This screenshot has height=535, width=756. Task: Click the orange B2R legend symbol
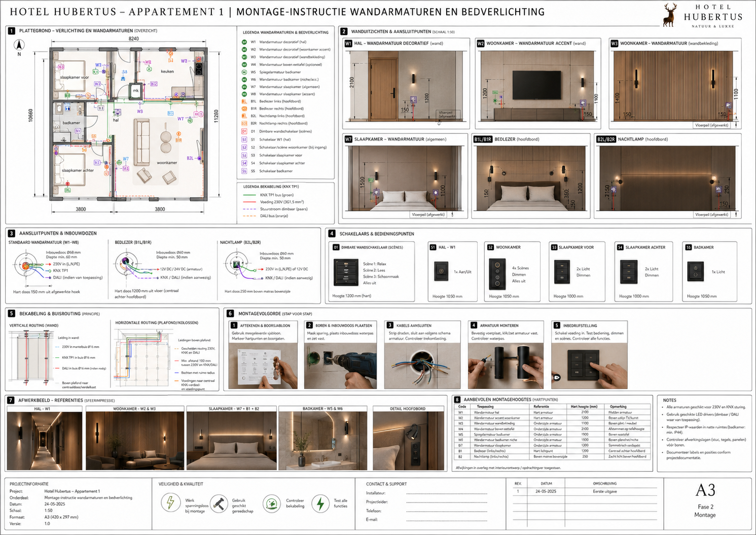click(x=244, y=123)
